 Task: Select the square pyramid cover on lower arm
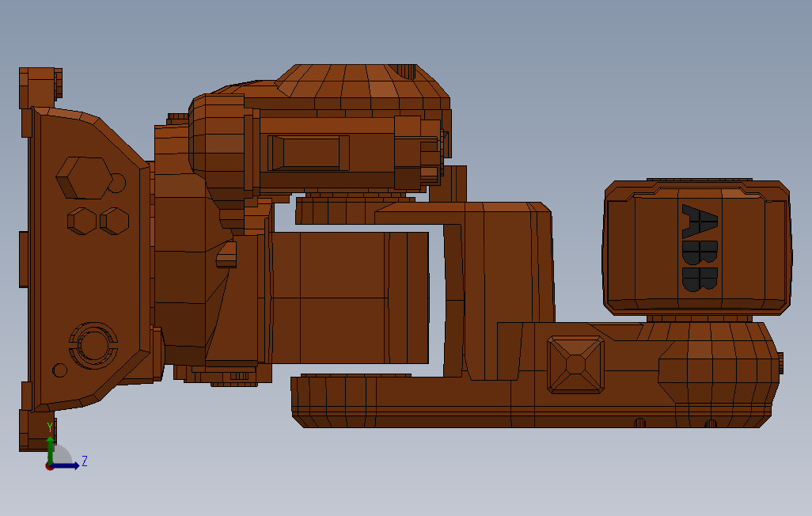[x=576, y=365]
